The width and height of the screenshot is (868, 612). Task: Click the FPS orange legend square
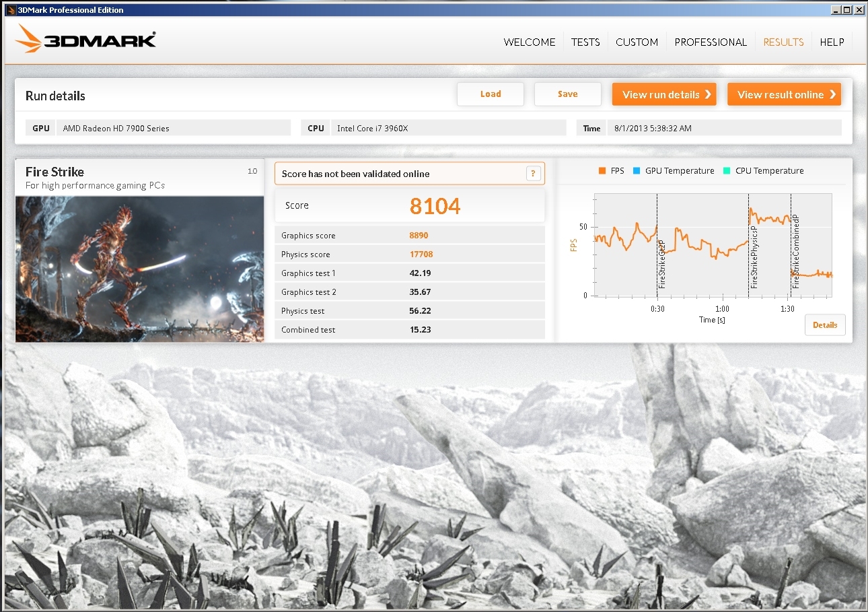[602, 171]
